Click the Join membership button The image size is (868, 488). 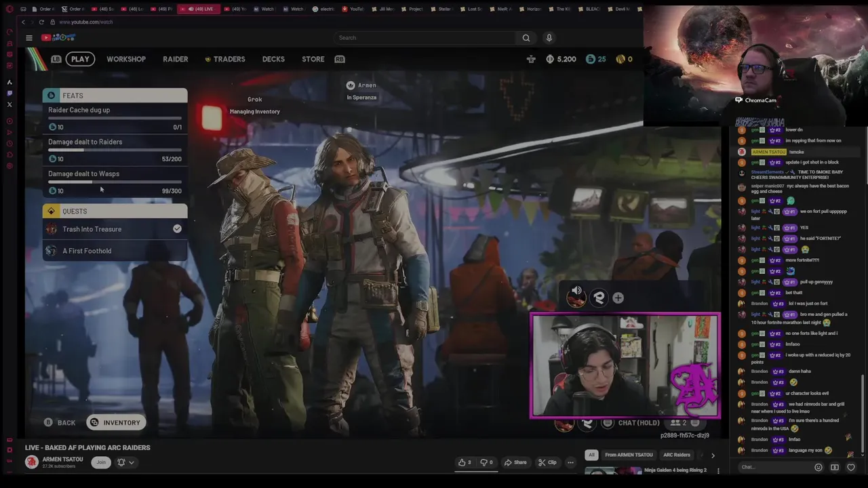pos(101,462)
